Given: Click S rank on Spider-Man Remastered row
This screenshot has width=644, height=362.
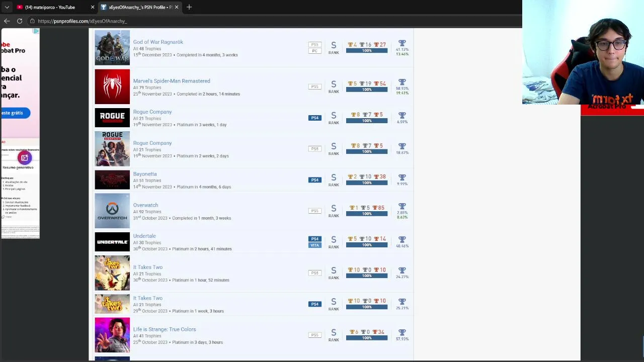Looking at the screenshot, I should click(334, 86).
